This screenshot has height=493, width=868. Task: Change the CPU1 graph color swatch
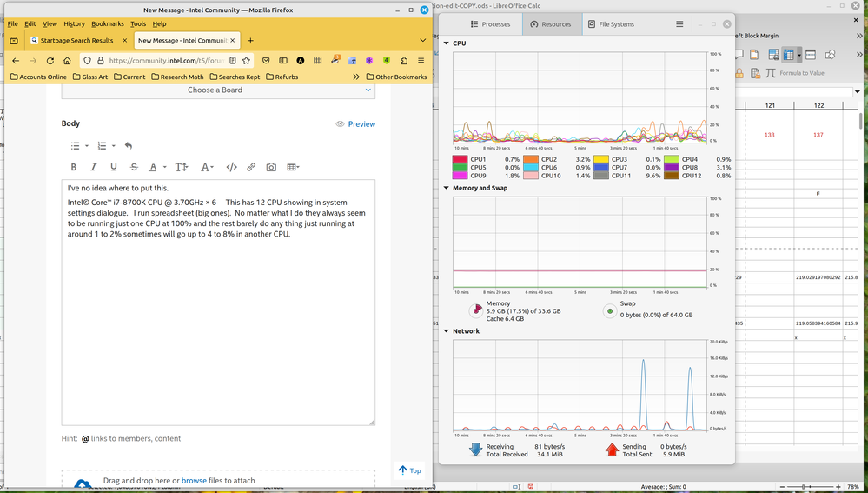460,159
